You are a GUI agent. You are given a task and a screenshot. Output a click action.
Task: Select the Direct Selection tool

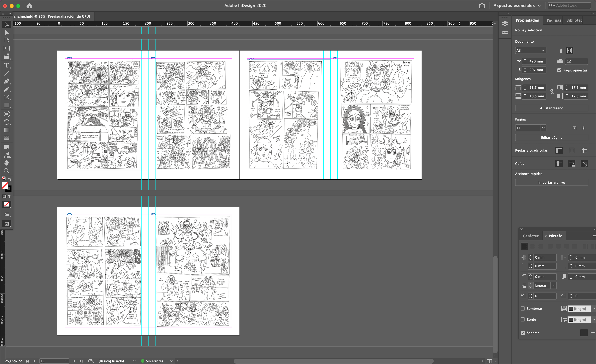point(6,32)
